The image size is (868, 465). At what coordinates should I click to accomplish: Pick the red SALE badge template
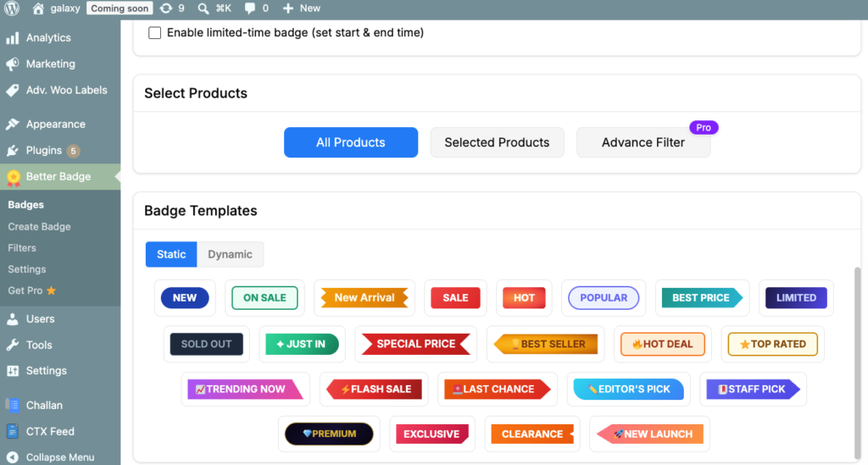(455, 298)
